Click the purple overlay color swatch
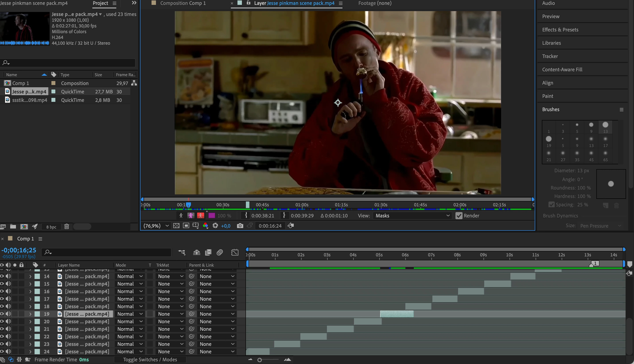The image size is (634, 364). pyautogui.click(x=212, y=215)
